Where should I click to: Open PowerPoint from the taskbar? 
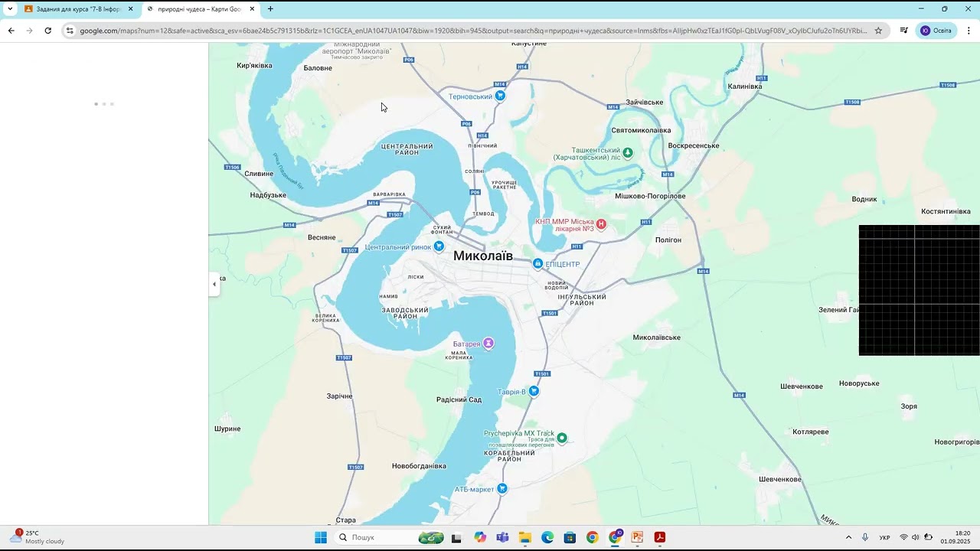[x=637, y=537]
